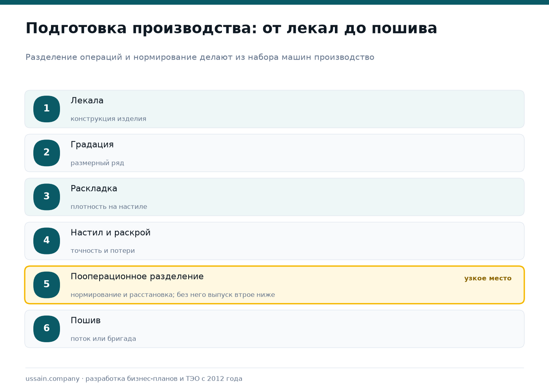Select the 'Настил и раскрой' step title
The width and height of the screenshot is (549, 392).
tap(111, 233)
